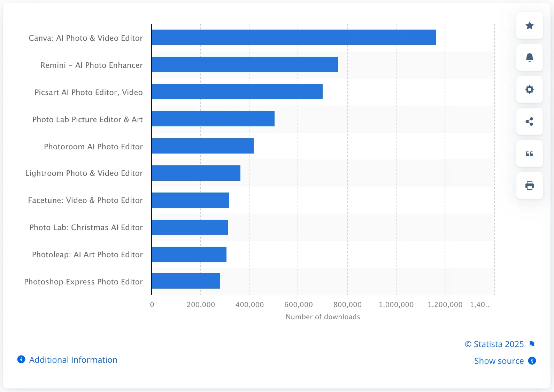Image resolution: width=554 pixels, height=392 pixels.
Task: Select the Canva download bar
Action: [294, 37]
